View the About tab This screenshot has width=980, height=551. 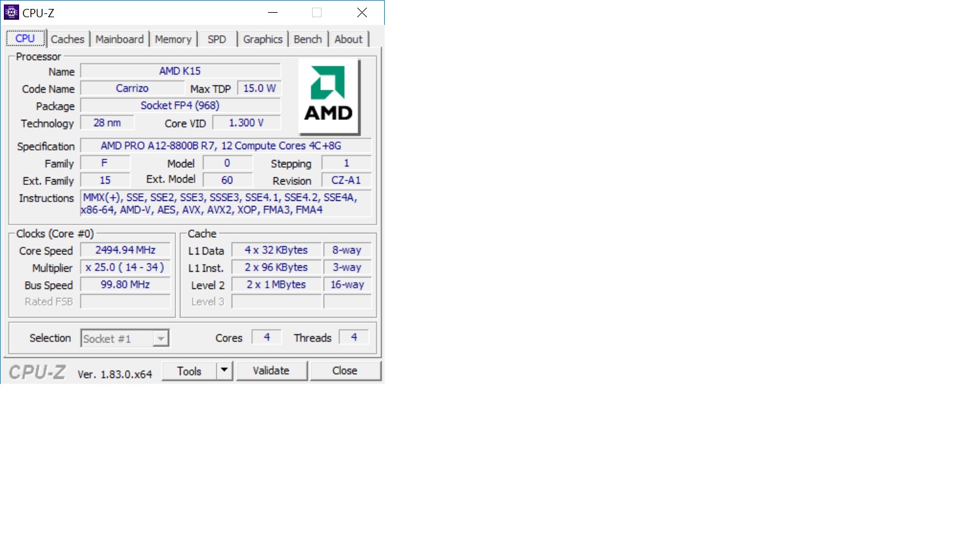click(x=348, y=40)
